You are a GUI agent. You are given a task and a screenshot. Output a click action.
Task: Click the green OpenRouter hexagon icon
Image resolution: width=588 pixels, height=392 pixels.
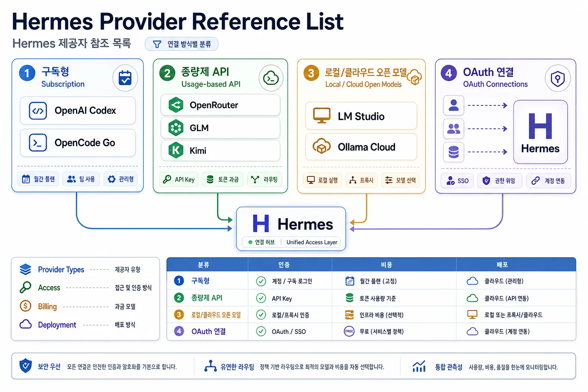pos(176,105)
